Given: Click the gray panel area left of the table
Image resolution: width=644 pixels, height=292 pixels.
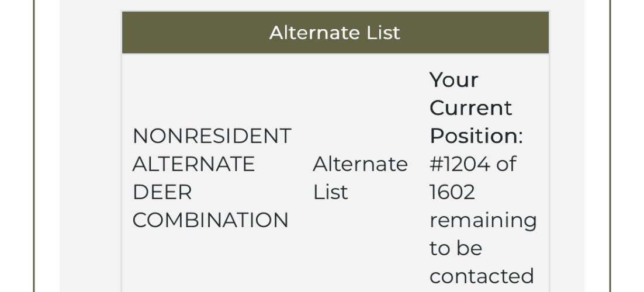Looking at the screenshot, I should click(x=91, y=146).
